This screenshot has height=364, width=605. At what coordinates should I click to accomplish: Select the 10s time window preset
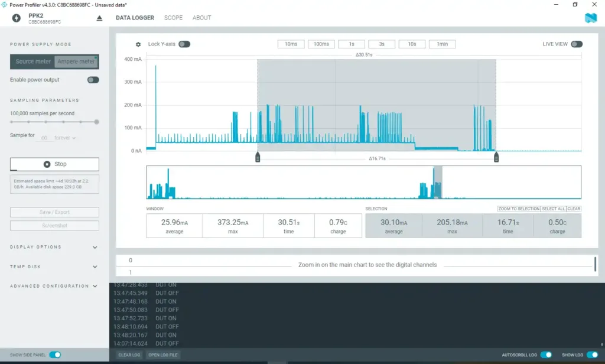[x=412, y=44]
